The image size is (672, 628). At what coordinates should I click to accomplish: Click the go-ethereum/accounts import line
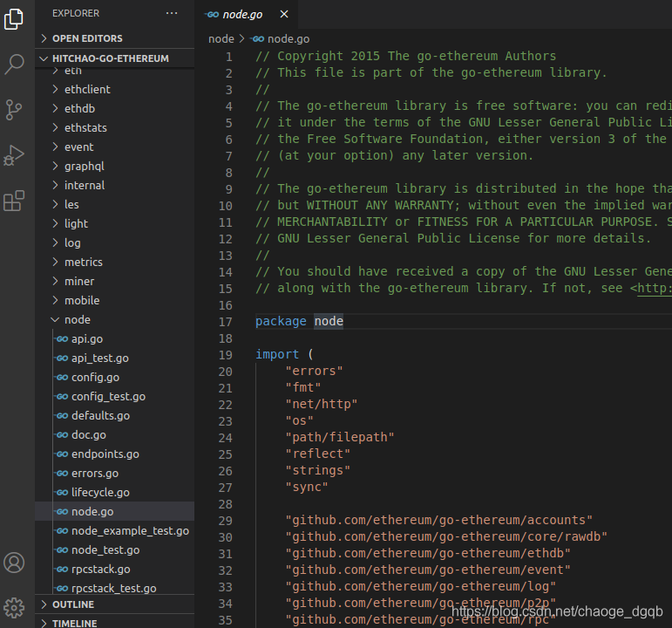click(439, 521)
